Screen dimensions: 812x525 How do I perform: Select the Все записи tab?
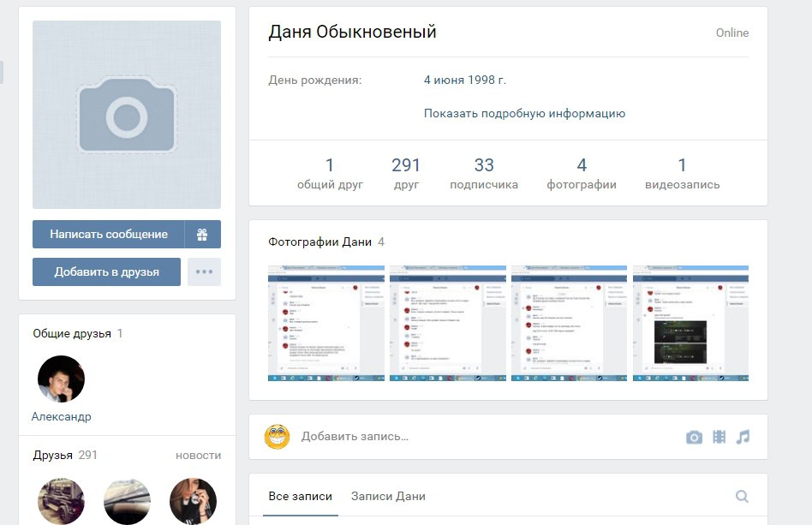point(300,496)
